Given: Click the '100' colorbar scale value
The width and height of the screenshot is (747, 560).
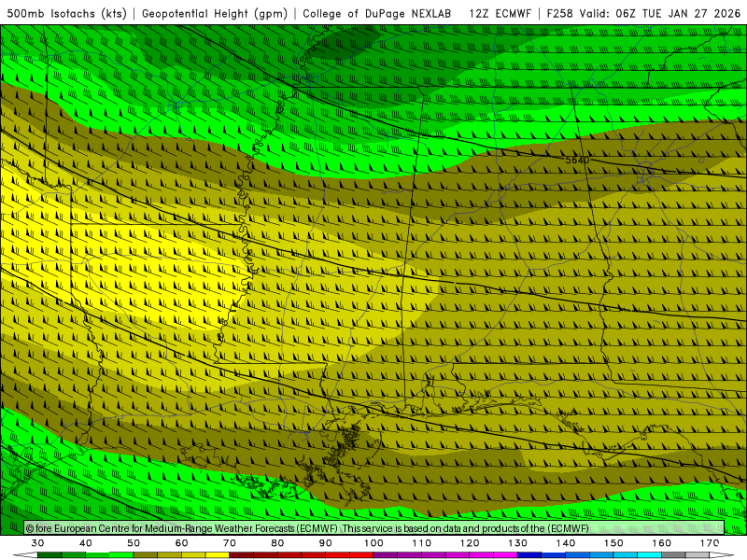Looking at the screenshot, I should click(x=374, y=543).
